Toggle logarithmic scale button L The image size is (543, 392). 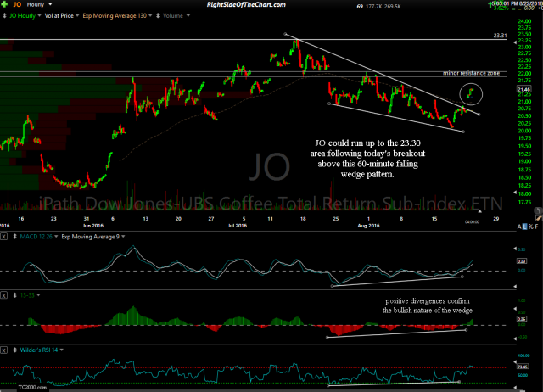pos(524,227)
